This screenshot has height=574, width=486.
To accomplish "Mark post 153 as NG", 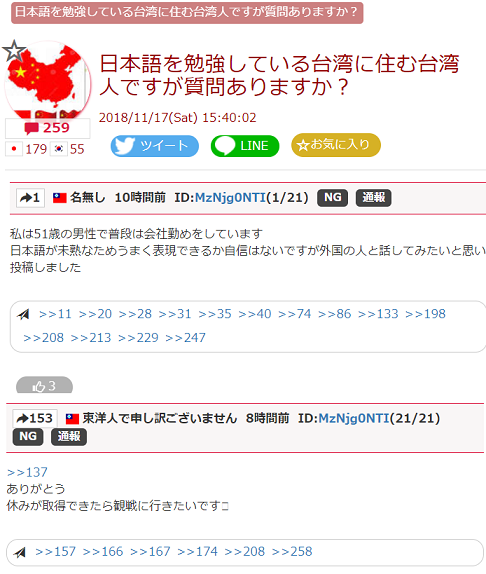I will [x=28, y=437].
